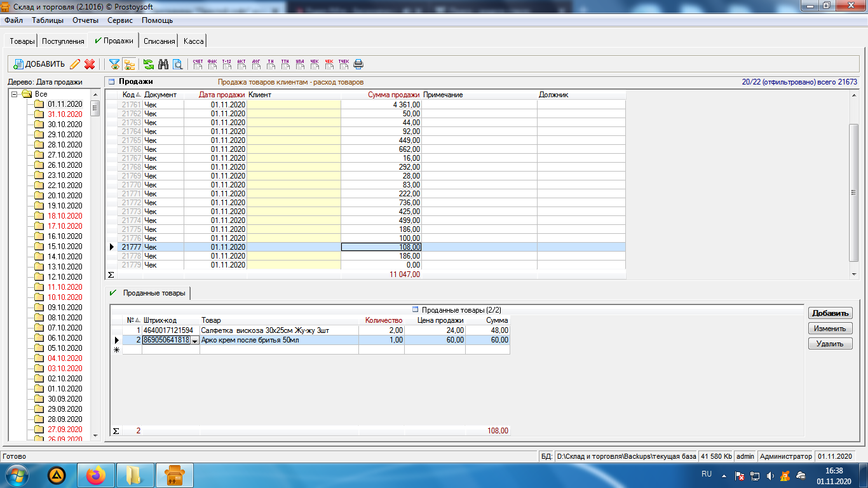Viewport: 868px width, 488px height.
Task: Select the 31.10.2020 date folder
Action: 65,114
